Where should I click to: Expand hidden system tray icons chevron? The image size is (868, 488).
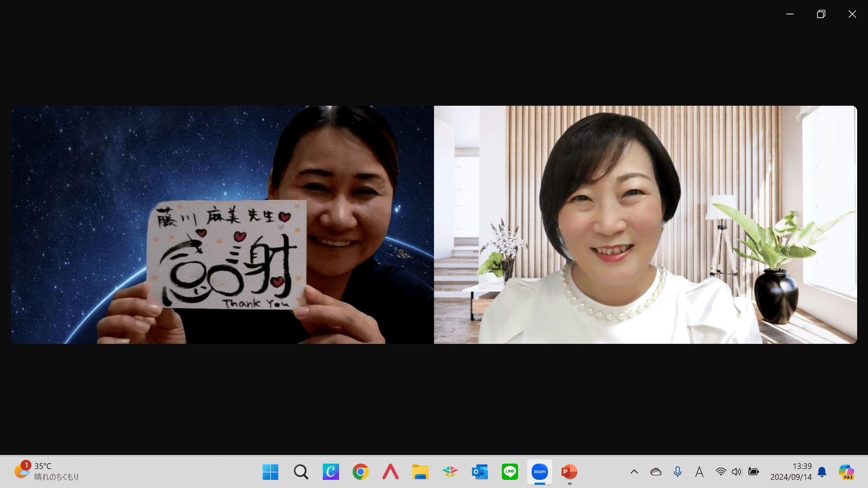(x=634, y=472)
